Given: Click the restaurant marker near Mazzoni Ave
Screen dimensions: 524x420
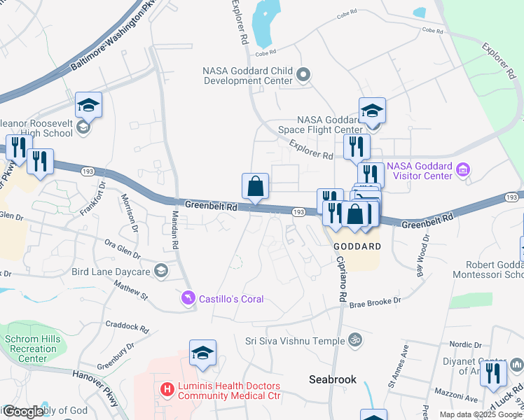Looking at the screenshot, I should pyautogui.click(x=493, y=374).
